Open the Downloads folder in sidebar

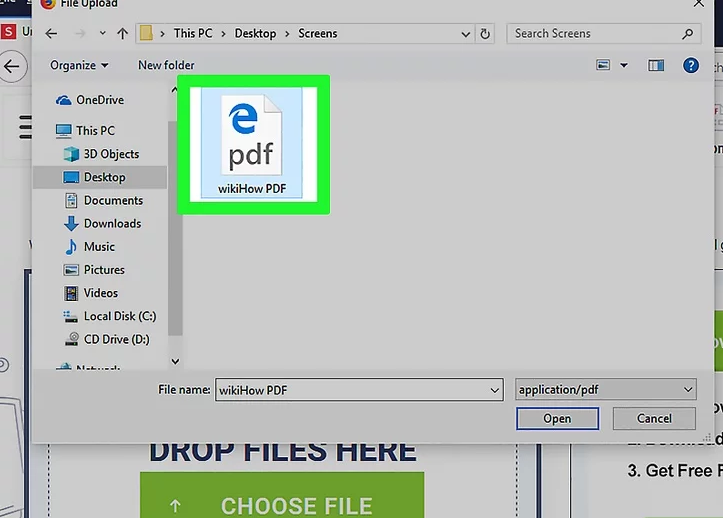point(112,224)
